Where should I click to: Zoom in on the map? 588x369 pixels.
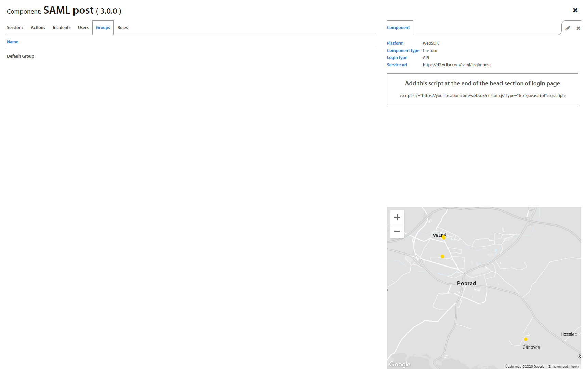pyautogui.click(x=397, y=217)
